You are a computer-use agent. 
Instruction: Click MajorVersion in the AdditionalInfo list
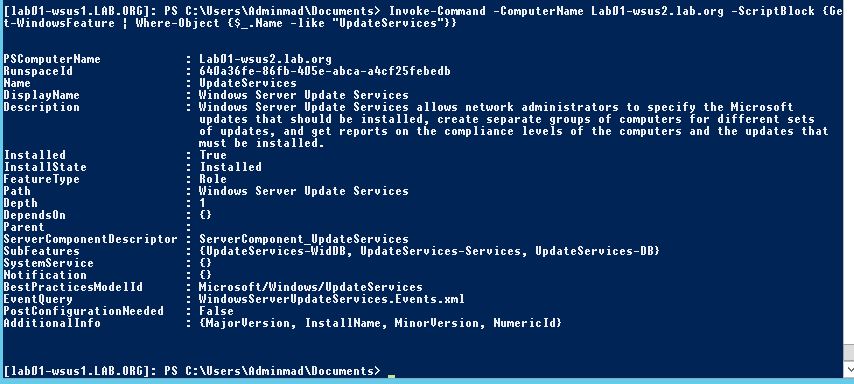pos(248,322)
